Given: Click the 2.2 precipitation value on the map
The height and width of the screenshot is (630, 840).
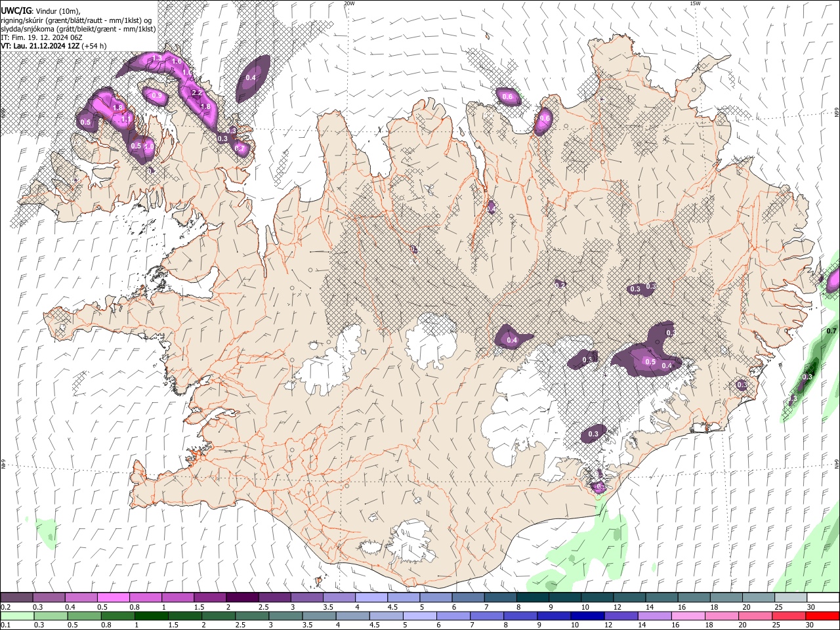Looking at the screenshot, I should click(196, 93).
